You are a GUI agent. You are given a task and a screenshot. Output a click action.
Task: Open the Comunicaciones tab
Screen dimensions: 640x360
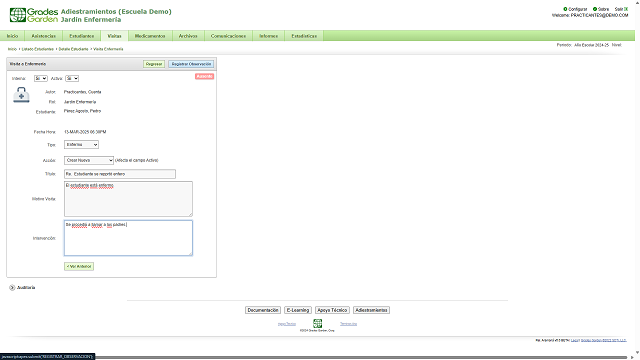tap(228, 36)
